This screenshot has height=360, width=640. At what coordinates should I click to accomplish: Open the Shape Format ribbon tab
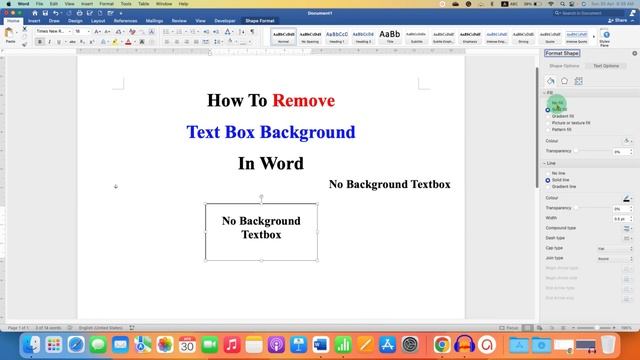coord(260,21)
